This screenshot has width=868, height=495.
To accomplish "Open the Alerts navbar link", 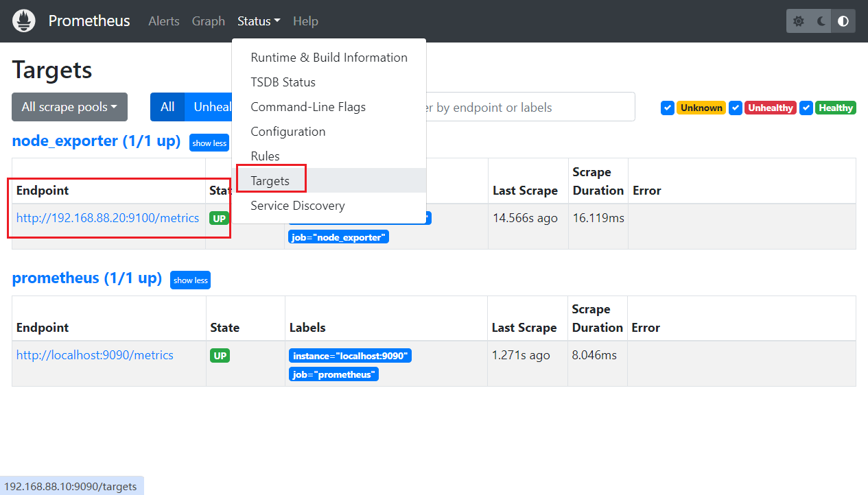I will 164,21.
